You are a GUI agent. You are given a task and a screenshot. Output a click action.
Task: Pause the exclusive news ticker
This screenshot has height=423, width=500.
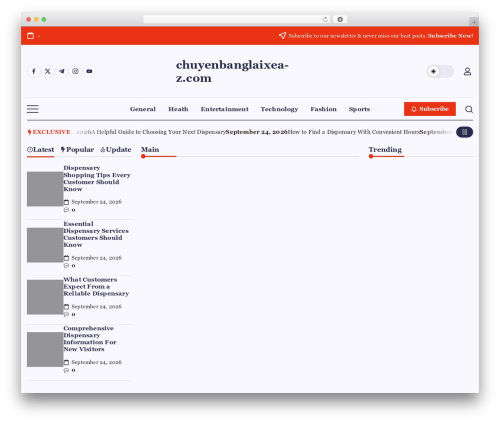click(464, 132)
